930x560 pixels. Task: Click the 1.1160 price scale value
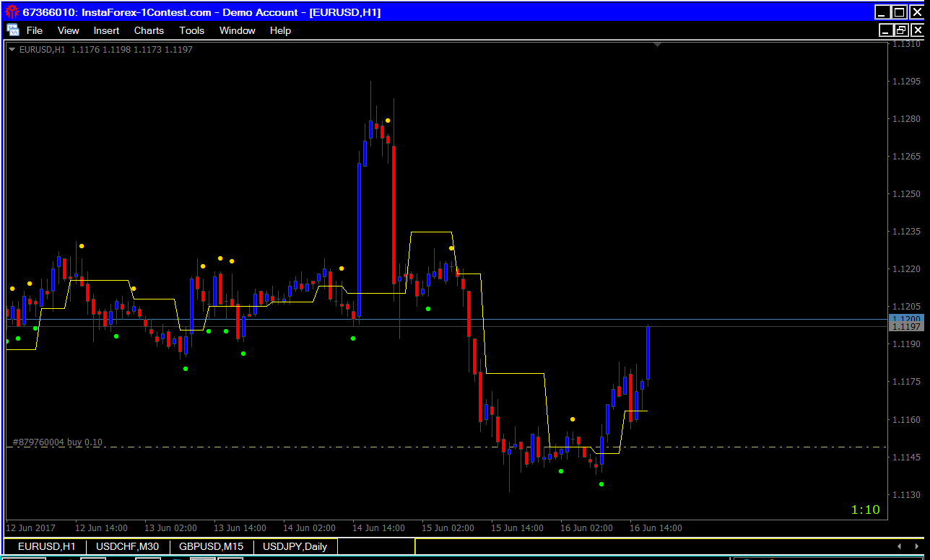point(906,419)
